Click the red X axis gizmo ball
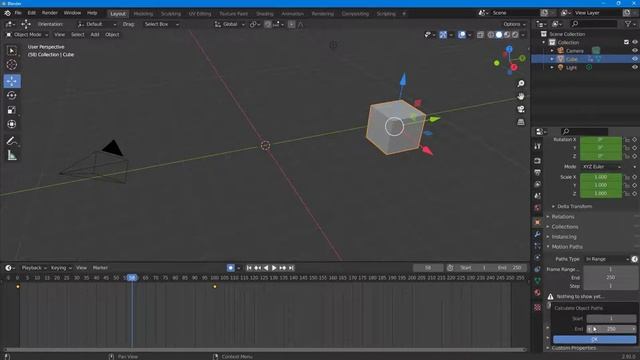The height and width of the screenshot is (360, 640). (514, 67)
